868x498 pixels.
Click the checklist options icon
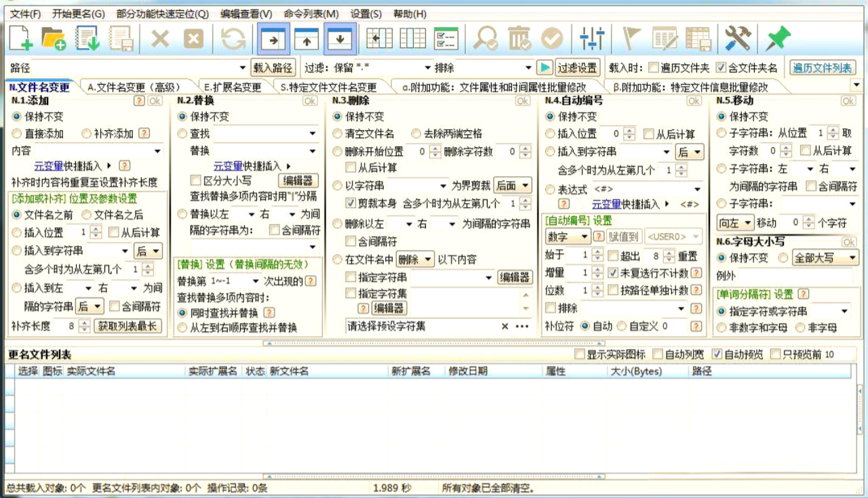(x=446, y=39)
